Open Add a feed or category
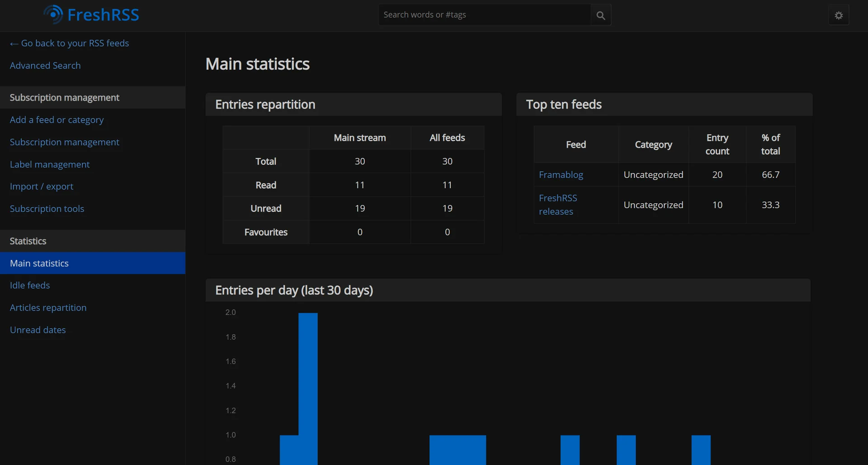The width and height of the screenshot is (868, 465). [57, 120]
